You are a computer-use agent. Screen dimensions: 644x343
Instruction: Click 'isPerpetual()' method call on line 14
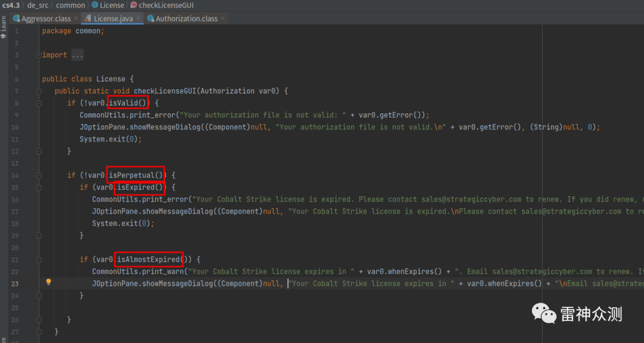coord(135,175)
